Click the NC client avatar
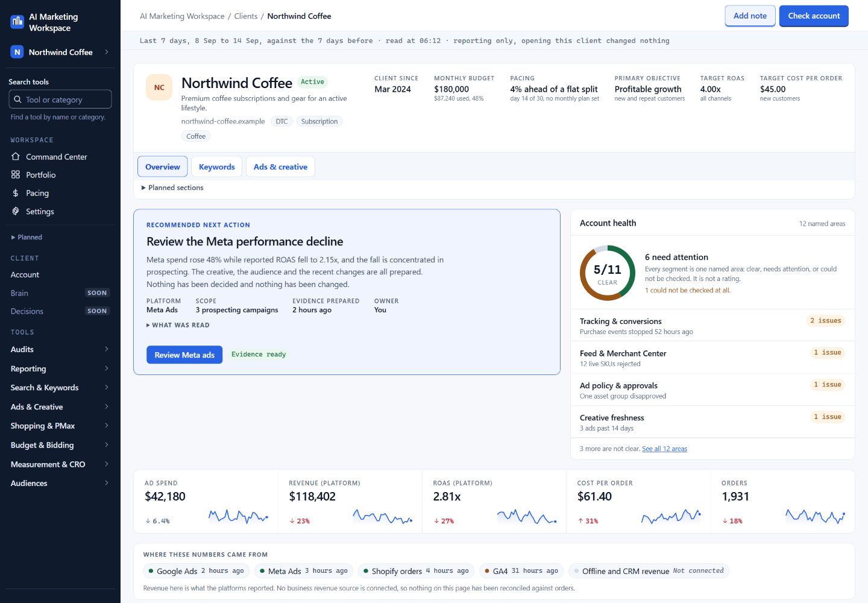Screen dimensions: 868x603 [159, 87]
